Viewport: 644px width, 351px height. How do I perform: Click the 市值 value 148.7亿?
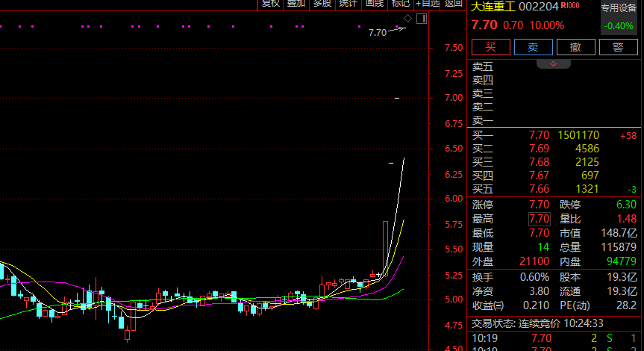coord(619,234)
